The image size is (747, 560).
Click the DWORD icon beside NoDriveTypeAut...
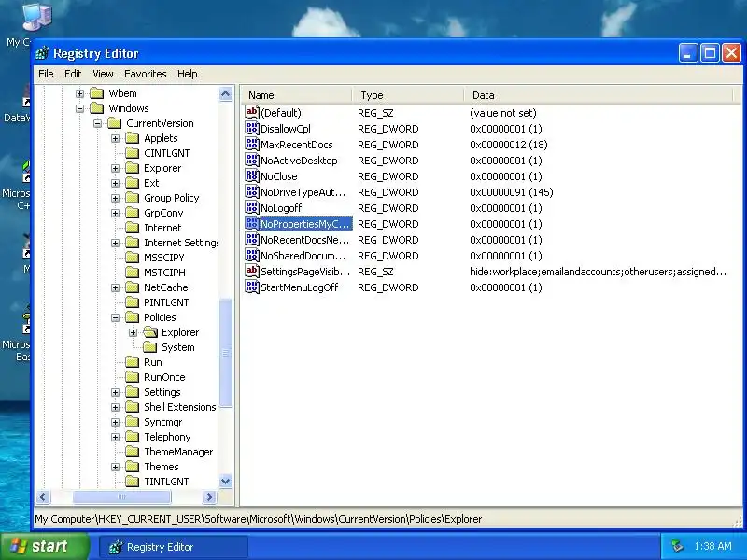click(251, 192)
